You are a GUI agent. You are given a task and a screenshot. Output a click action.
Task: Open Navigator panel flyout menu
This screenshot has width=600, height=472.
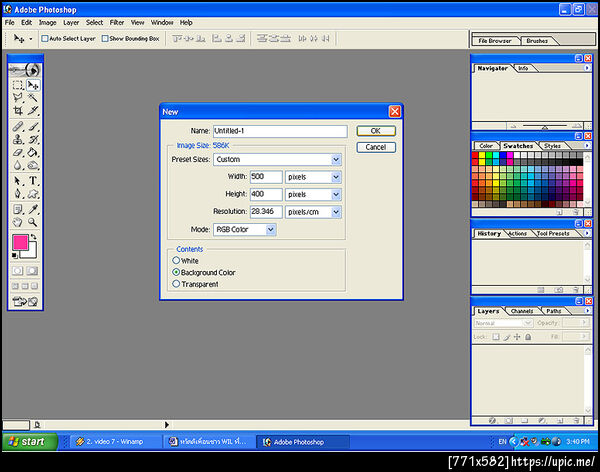coord(587,68)
